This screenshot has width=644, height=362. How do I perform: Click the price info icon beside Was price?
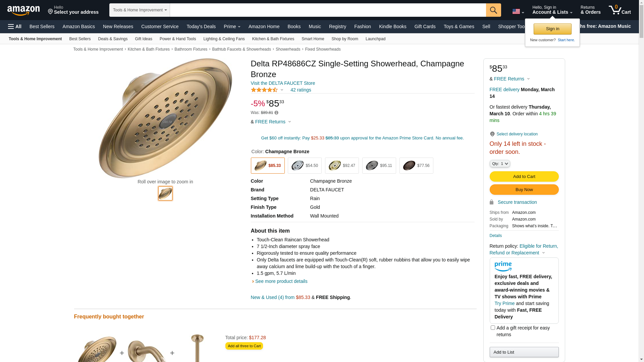(x=276, y=113)
